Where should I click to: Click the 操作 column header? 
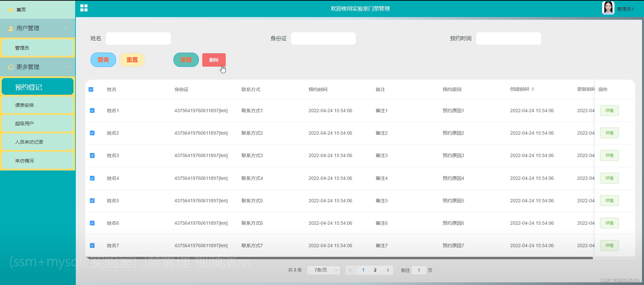(x=603, y=89)
